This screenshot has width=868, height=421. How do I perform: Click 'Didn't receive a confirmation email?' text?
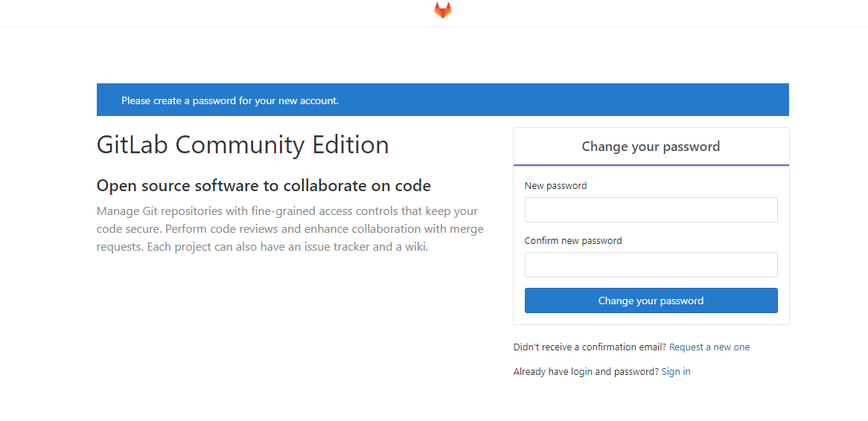[x=590, y=347]
